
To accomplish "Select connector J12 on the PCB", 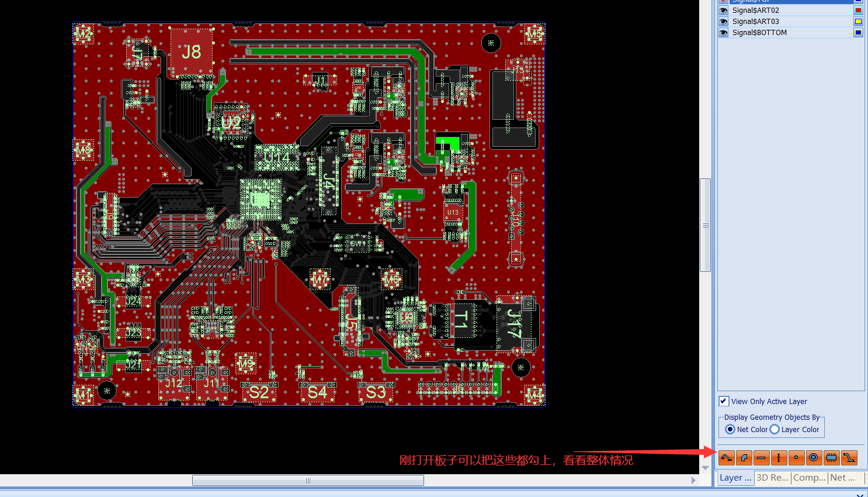I will 173,383.
